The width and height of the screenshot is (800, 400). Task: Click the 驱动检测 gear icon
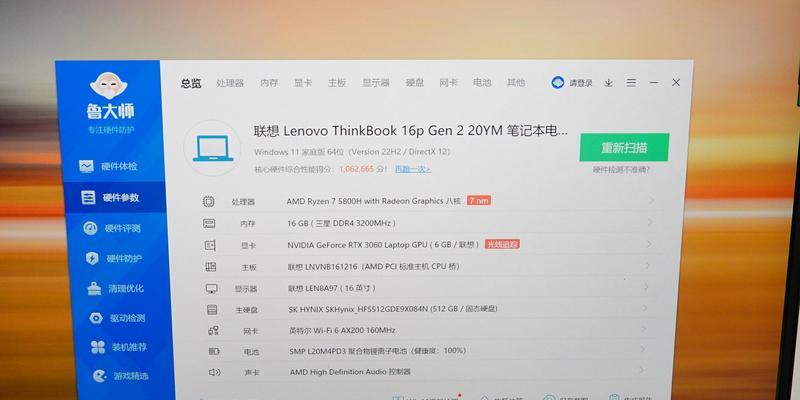click(x=96, y=318)
